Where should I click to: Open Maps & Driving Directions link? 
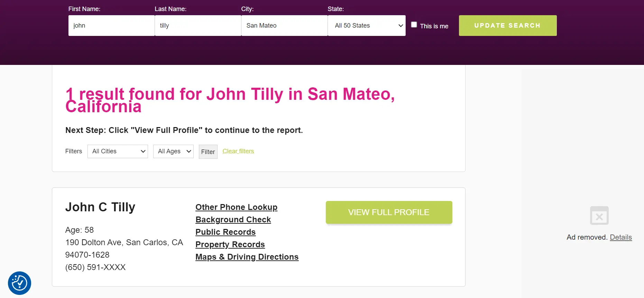[x=247, y=257]
